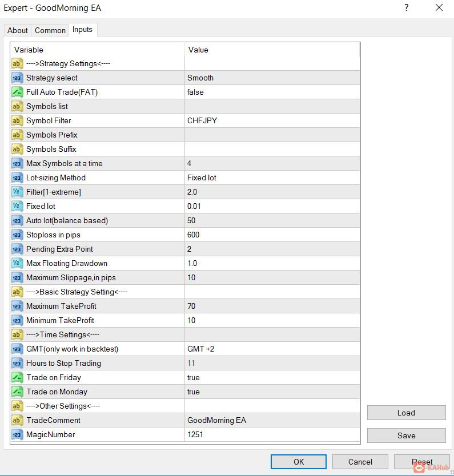The width and height of the screenshot is (454, 476).
Task: Save inputs with the Save button
Action: point(407,435)
